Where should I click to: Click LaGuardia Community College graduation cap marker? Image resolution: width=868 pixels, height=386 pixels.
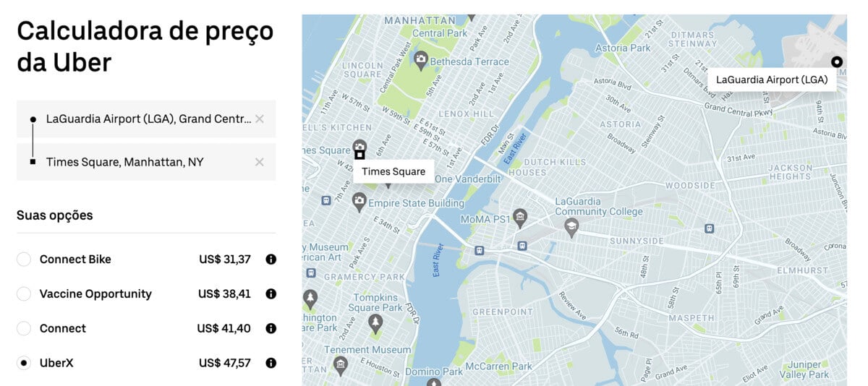[x=571, y=228]
